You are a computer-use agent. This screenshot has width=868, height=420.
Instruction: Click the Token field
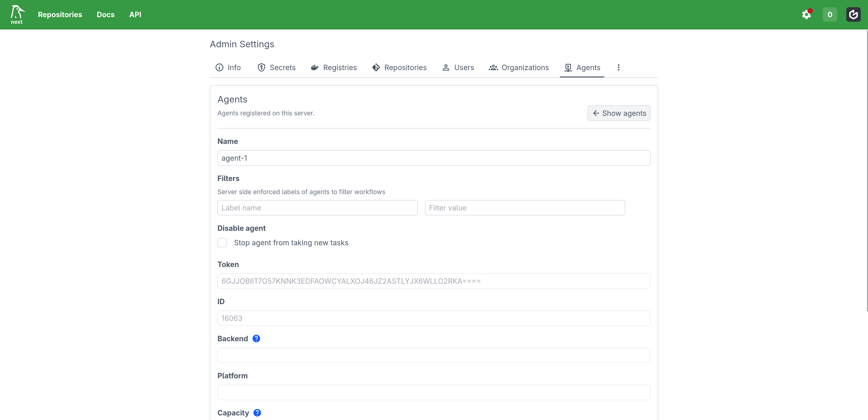[x=434, y=281]
